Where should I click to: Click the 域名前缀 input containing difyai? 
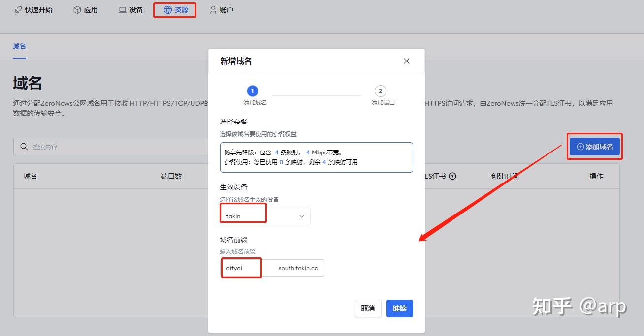[241, 268]
